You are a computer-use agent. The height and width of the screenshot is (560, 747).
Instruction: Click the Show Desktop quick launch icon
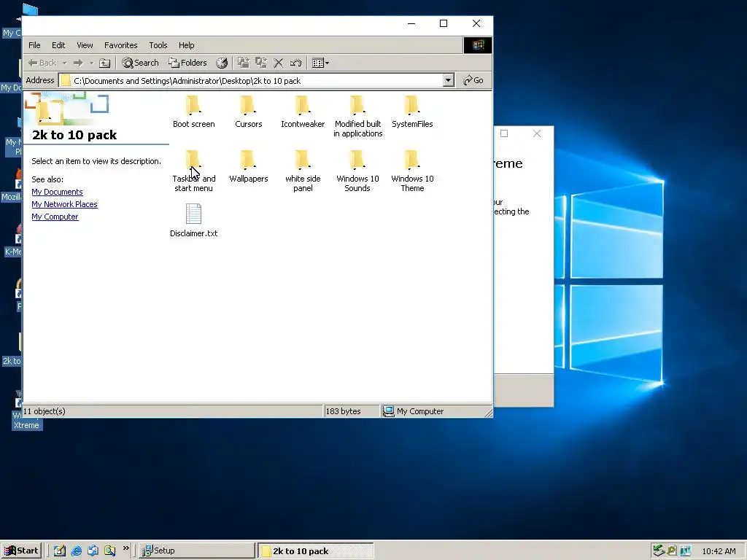[60, 551]
